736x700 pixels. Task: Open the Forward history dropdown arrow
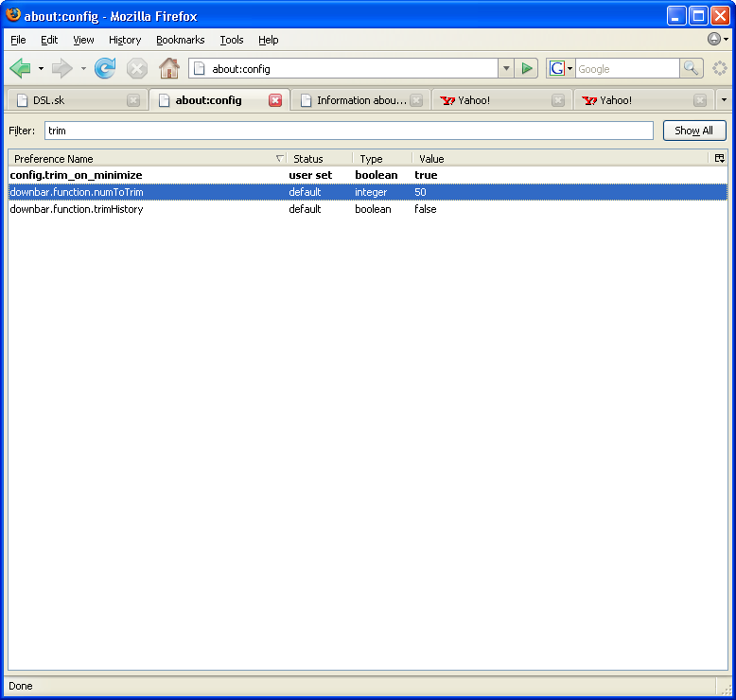click(x=83, y=68)
